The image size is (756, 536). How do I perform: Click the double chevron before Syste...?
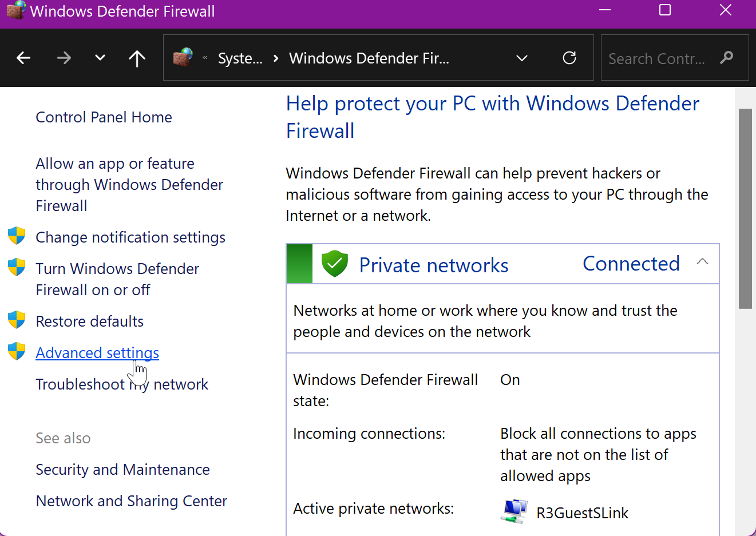pyautogui.click(x=205, y=58)
